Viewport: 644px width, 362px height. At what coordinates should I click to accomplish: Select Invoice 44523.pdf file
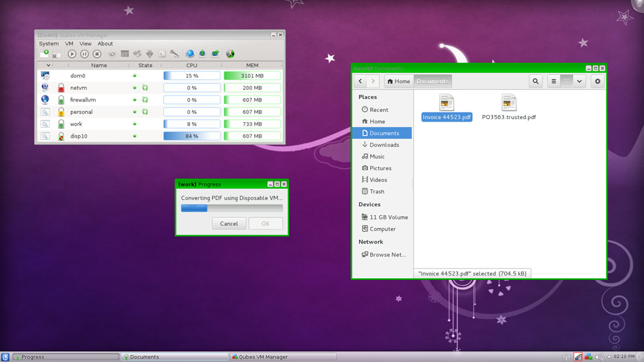(x=446, y=107)
